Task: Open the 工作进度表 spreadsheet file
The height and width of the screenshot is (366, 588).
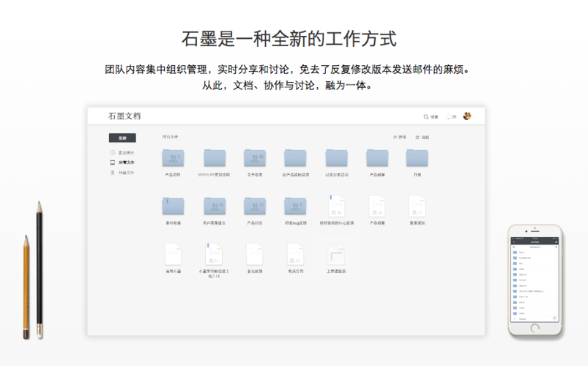Action: pyautogui.click(x=336, y=254)
